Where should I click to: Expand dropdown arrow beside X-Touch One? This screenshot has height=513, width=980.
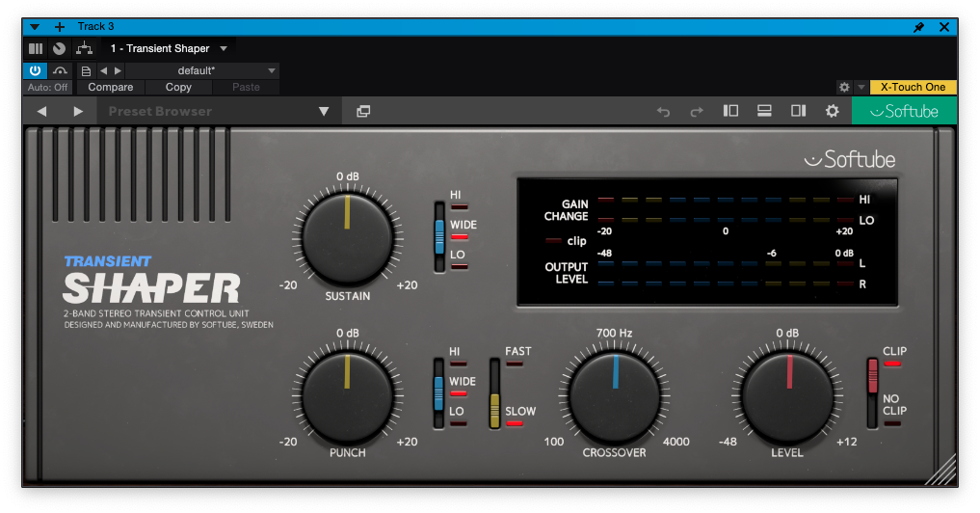(x=861, y=87)
